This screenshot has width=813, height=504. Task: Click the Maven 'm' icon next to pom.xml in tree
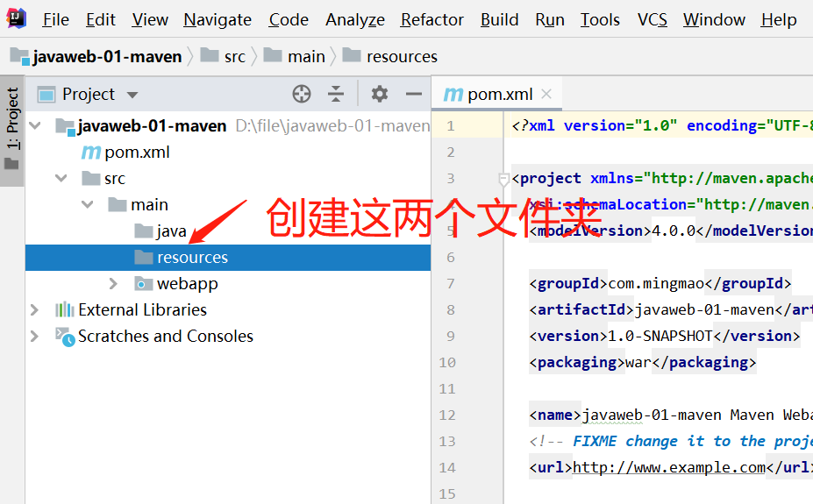pos(91,153)
